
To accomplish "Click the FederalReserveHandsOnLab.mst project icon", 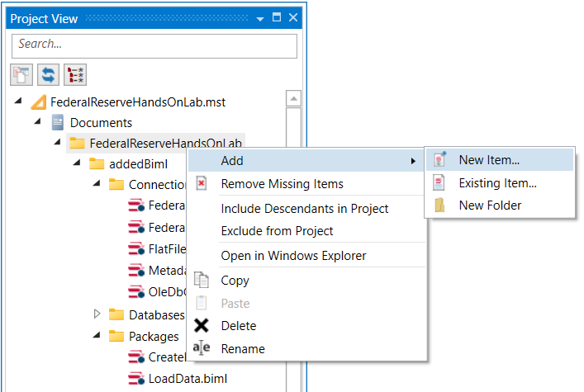I will tap(38, 102).
